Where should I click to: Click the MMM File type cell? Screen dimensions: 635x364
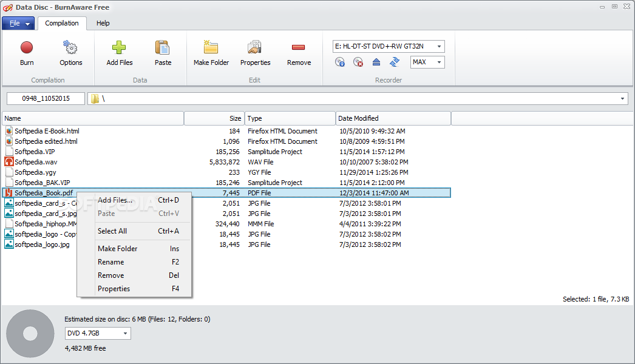[x=261, y=224]
